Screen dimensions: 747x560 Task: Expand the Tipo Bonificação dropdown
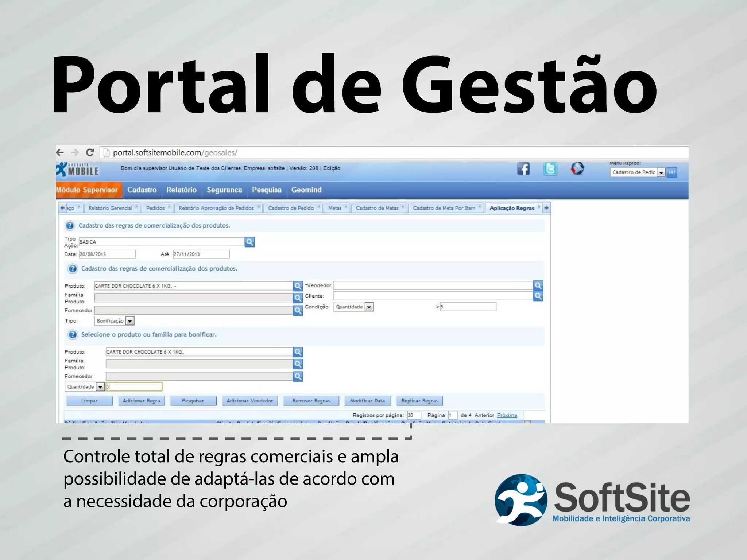pos(130,321)
